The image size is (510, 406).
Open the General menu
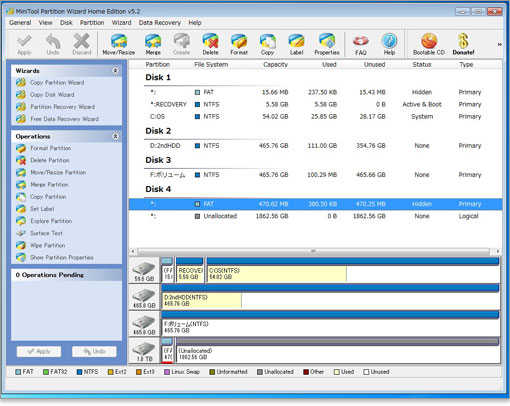20,23
